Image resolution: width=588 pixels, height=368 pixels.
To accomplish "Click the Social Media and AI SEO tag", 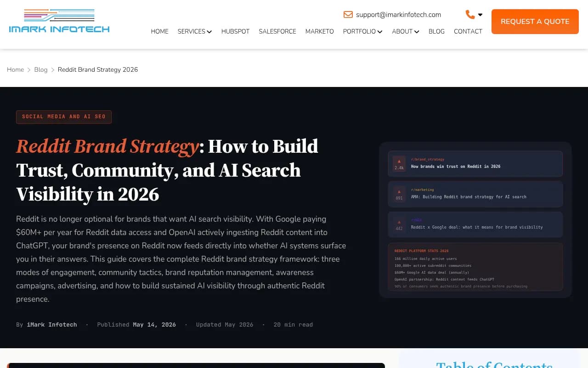I will point(64,117).
